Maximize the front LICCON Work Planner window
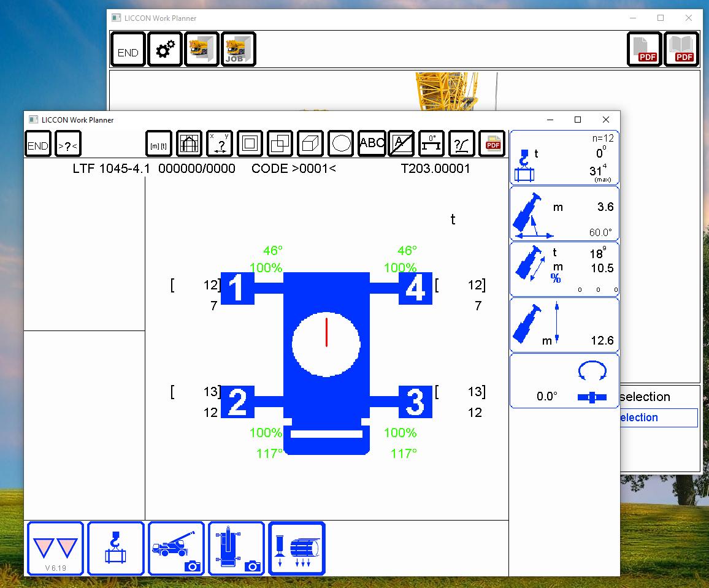This screenshot has width=709, height=588. tap(577, 120)
